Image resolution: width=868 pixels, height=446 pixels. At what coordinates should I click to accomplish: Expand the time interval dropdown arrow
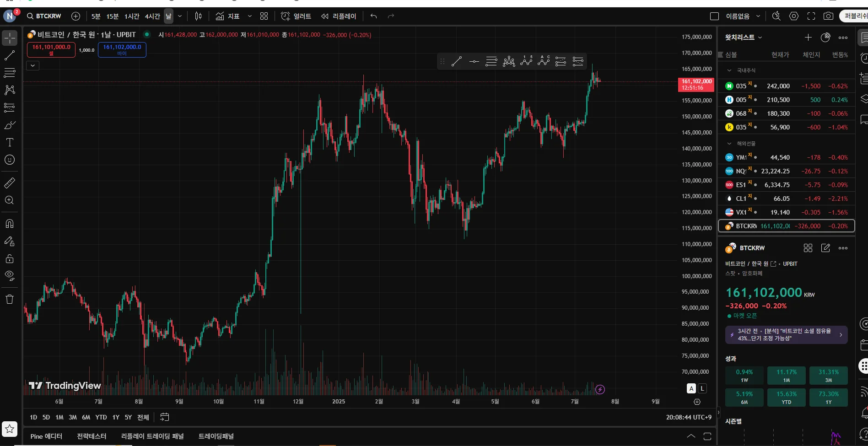point(180,16)
